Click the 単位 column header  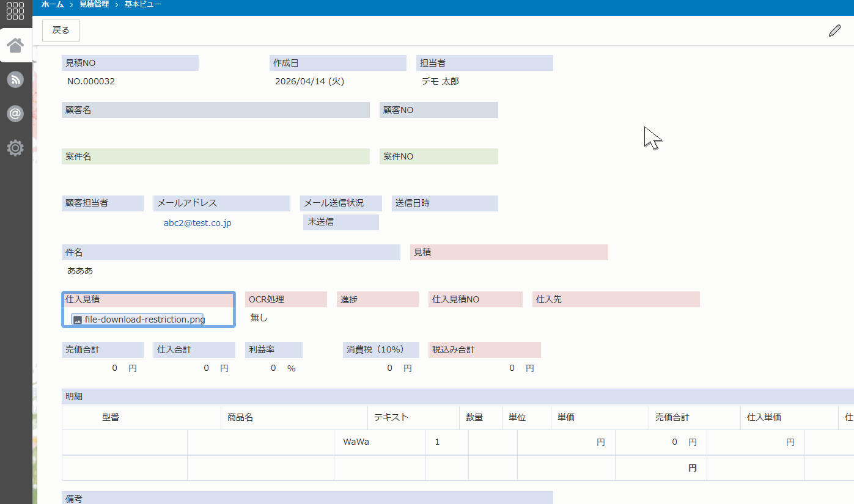pos(526,418)
